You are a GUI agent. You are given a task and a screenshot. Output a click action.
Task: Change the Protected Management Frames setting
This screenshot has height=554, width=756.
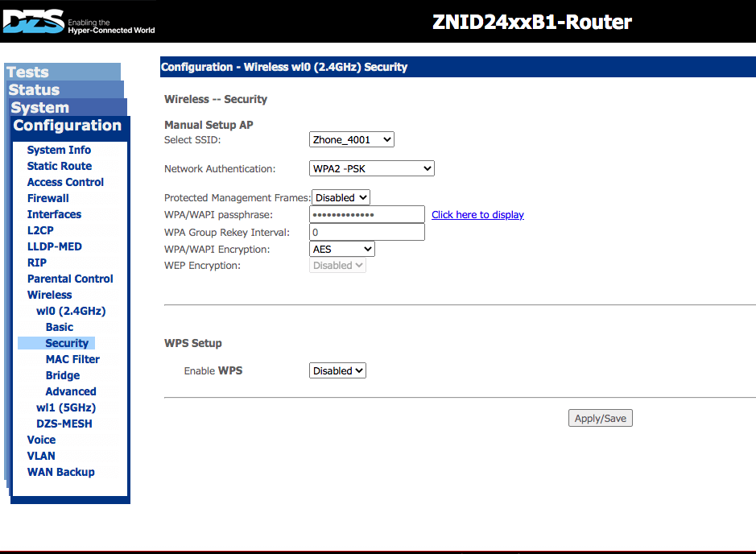pos(341,197)
